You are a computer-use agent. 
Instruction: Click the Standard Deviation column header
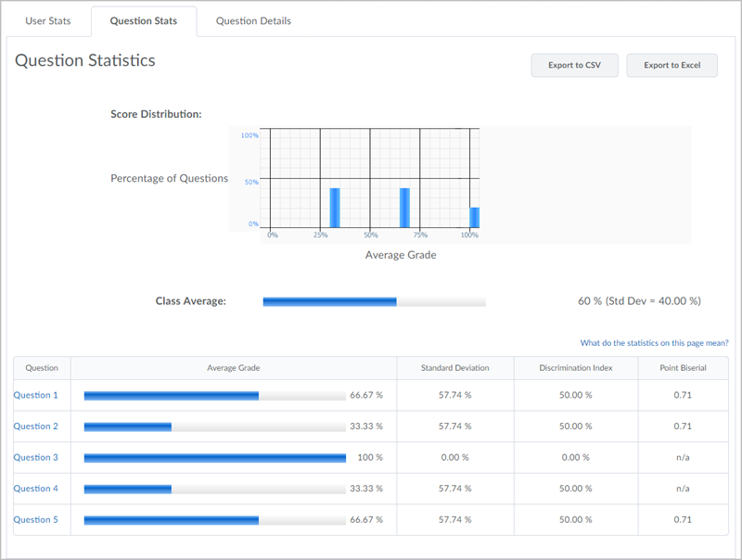pos(455,368)
